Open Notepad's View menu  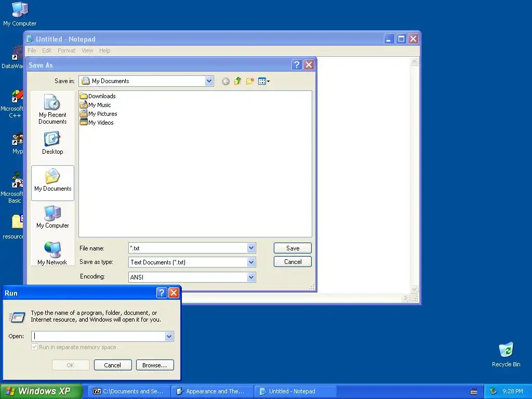(87, 50)
